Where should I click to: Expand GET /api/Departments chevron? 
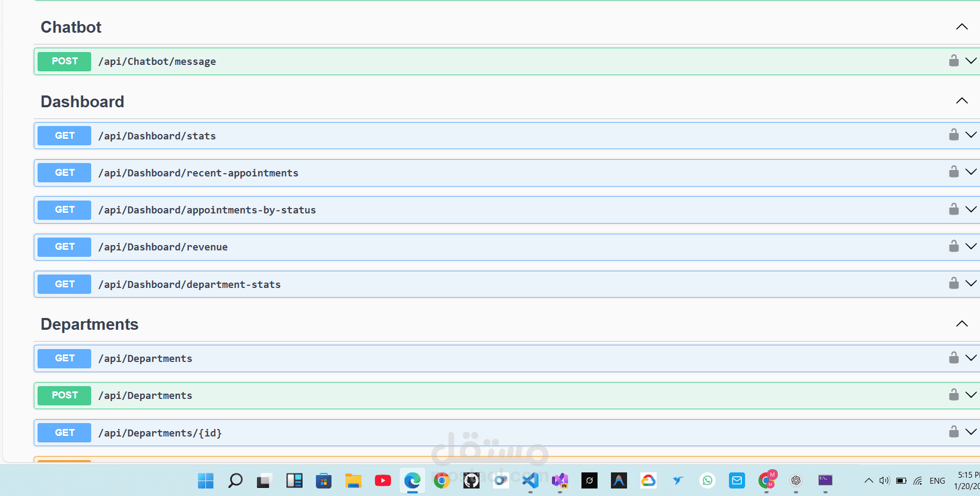click(971, 358)
